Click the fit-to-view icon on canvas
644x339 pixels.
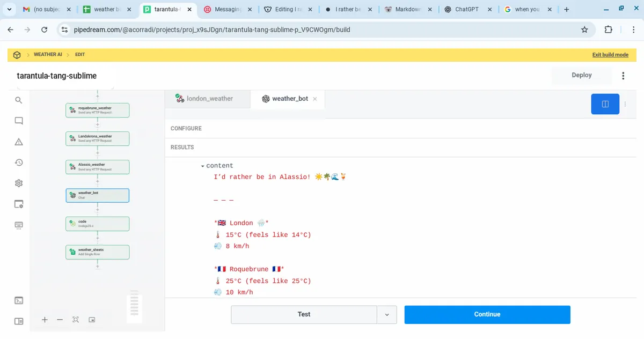pyautogui.click(x=76, y=320)
